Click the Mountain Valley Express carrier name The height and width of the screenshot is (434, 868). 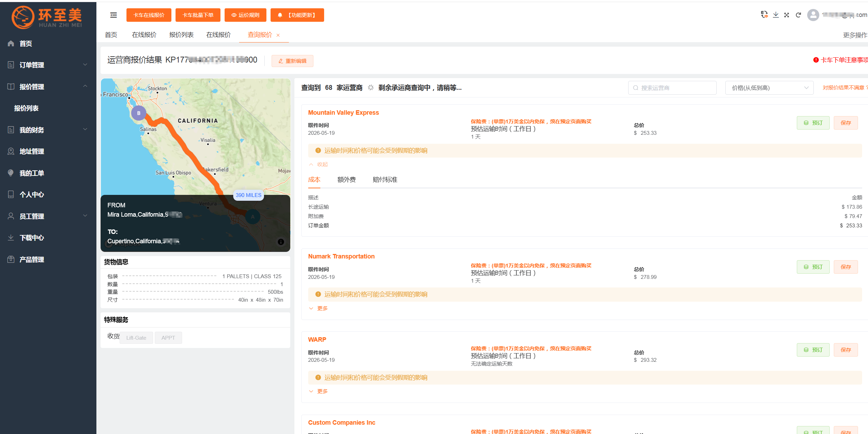(343, 113)
